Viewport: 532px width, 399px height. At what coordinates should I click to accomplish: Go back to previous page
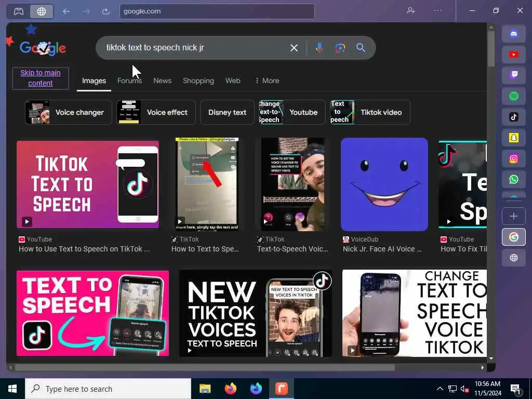coord(66,11)
